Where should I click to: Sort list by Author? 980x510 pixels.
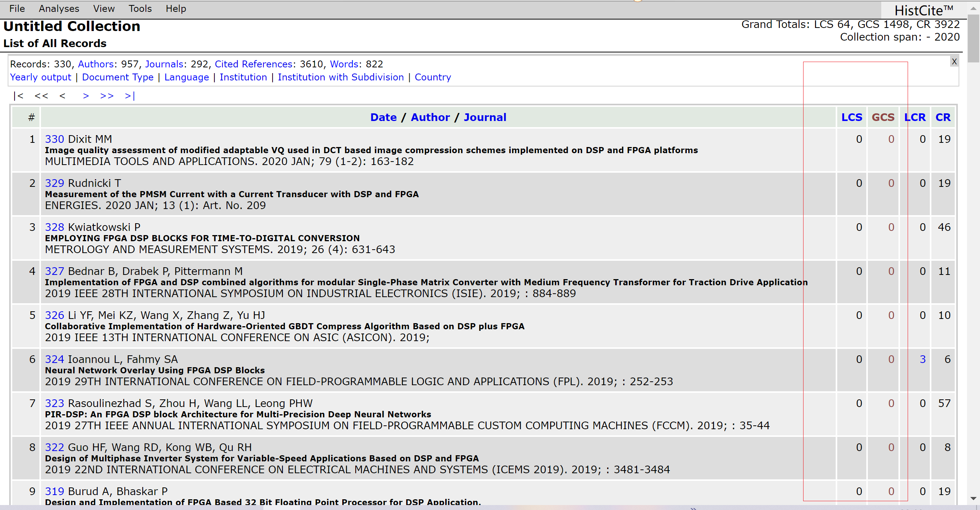[430, 117]
